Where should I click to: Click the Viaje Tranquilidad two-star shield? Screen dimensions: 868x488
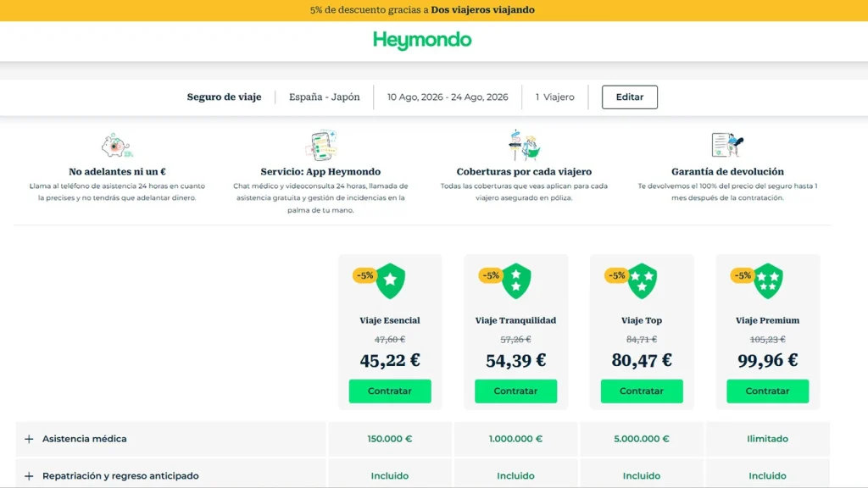tap(516, 281)
